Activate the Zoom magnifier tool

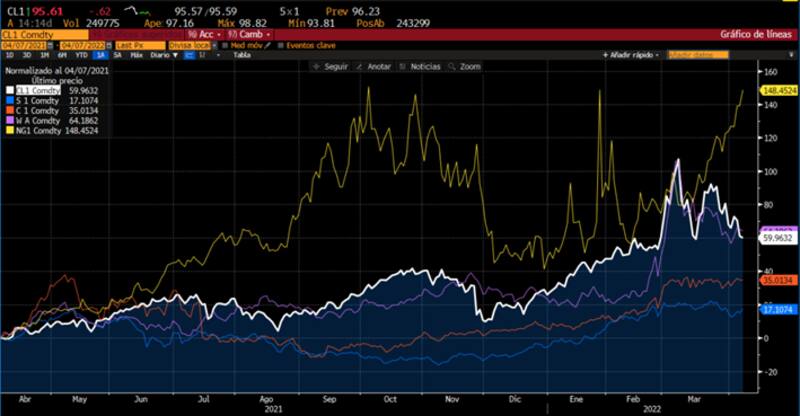[464, 66]
